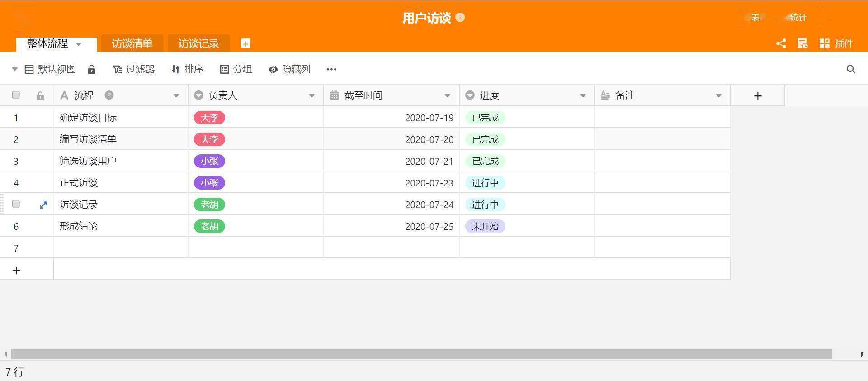Open the 进度 column dropdown arrow

coord(583,95)
